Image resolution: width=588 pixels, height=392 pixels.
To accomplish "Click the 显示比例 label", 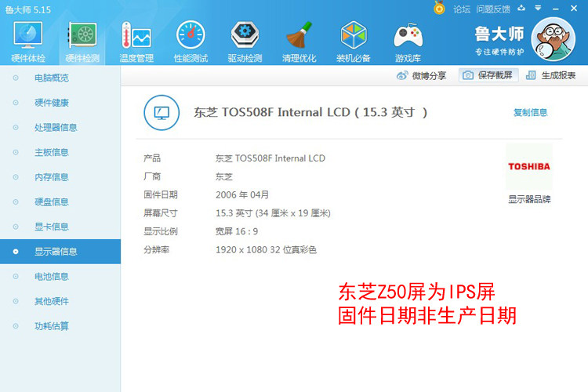I will click(x=161, y=231).
